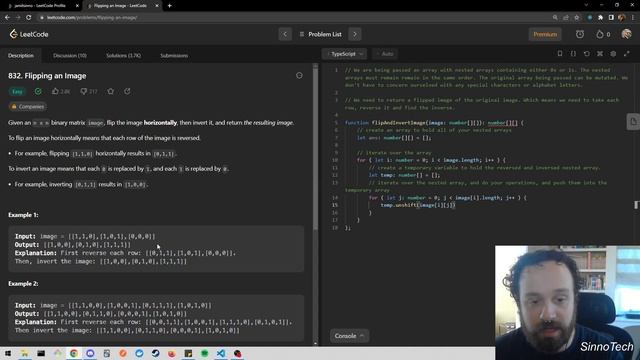Upvote the problem with thumbs up

click(60, 91)
